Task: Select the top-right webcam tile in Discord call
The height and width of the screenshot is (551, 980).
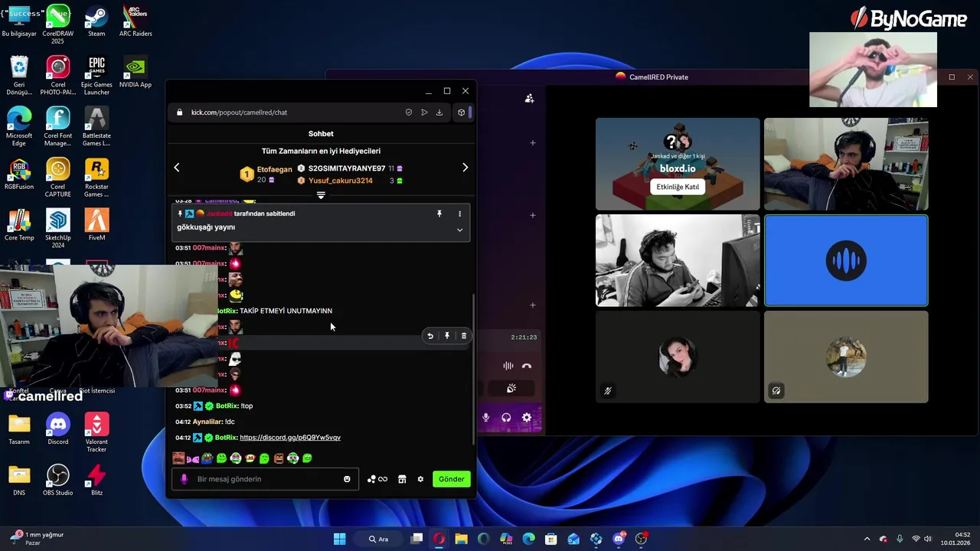Action: point(846,164)
